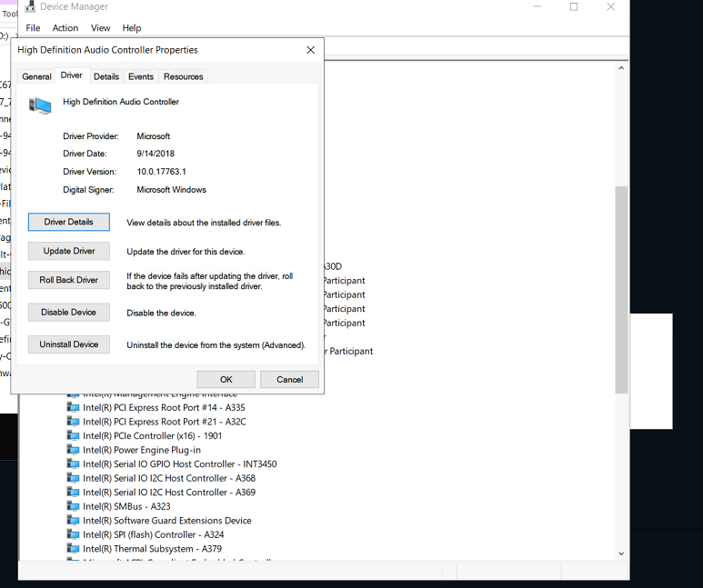The image size is (703, 588).
Task: Click the scroll up arrow of device list
Action: point(621,68)
